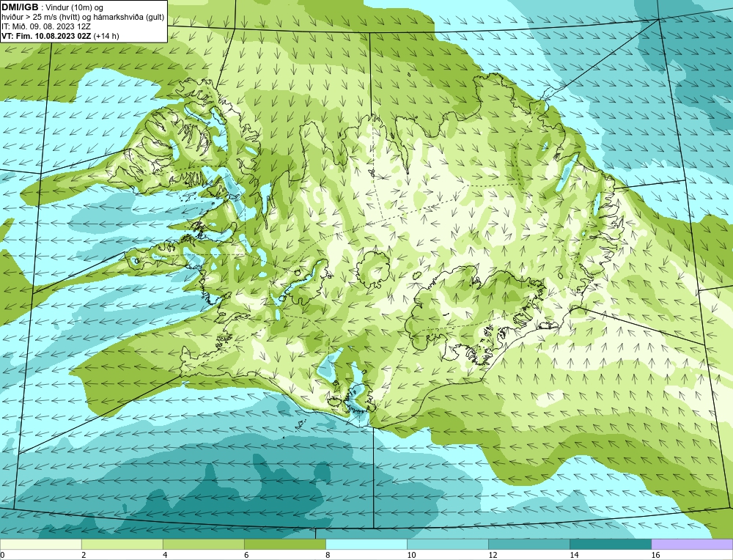Click the 14–16 m/s dark teal legend swatch
The height and width of the screenshot is (560, 733).
(x=610, y=544)
